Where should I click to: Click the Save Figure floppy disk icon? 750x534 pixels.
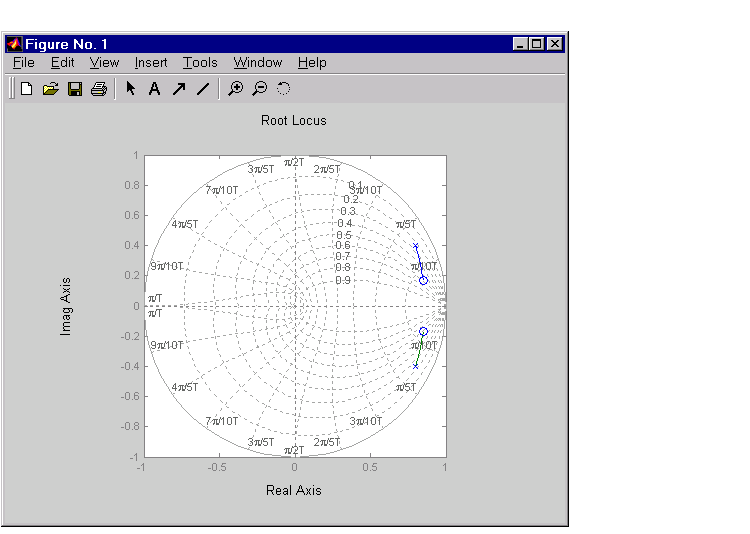point(75,89)
